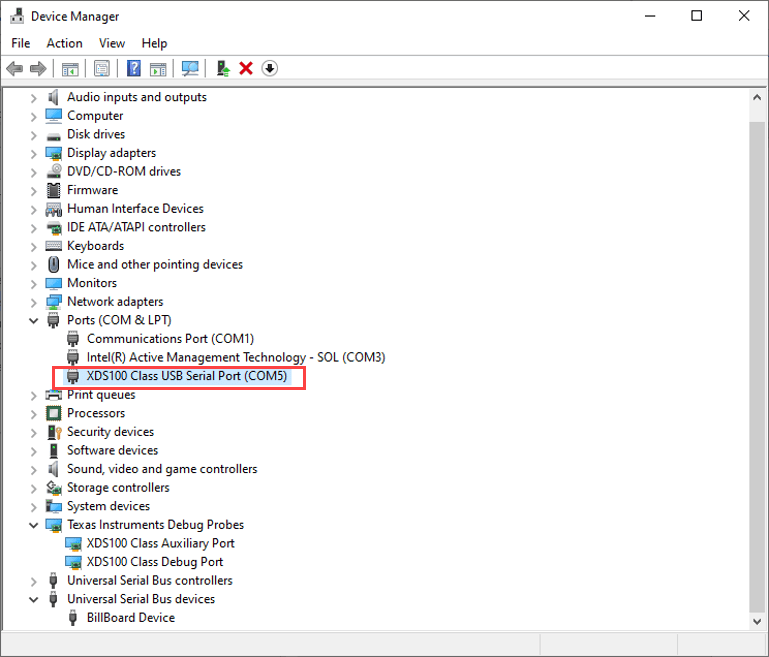Click the Keyboards icon
769x657 pixels.
pyautogui.click(x=53, y=246)
